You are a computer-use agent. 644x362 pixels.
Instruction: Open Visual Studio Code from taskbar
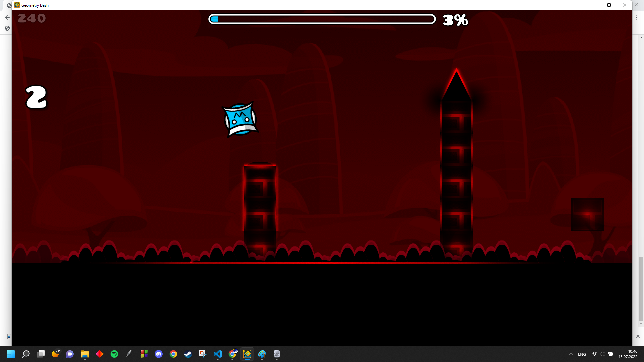tap(218, 354)
